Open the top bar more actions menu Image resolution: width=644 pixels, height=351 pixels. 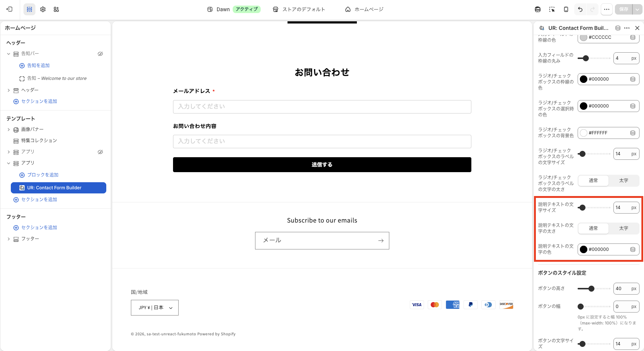click(x=607, y=9)
